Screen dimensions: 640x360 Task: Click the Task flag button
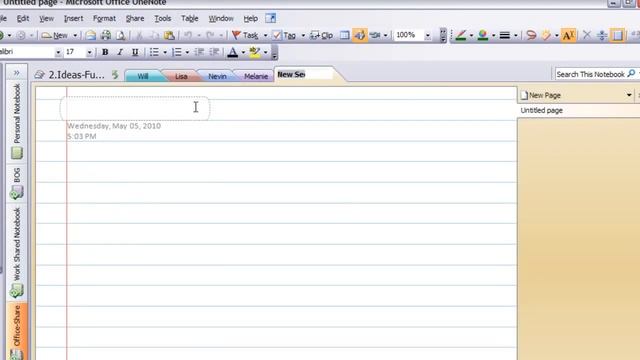(x=245, y=36)
